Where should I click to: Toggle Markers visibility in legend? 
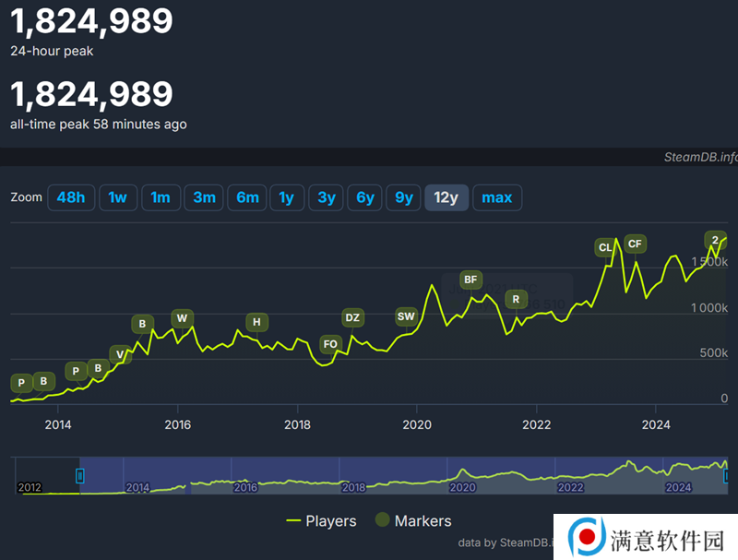pos(412,521)
